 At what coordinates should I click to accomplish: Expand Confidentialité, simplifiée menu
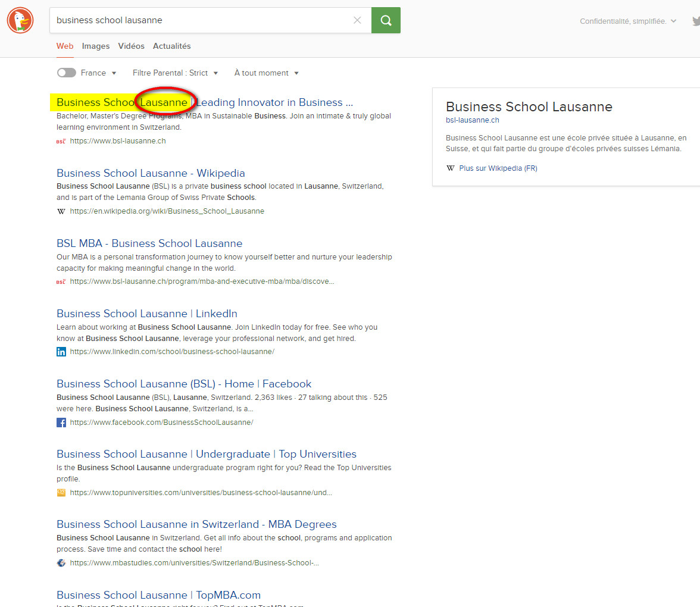627,21
